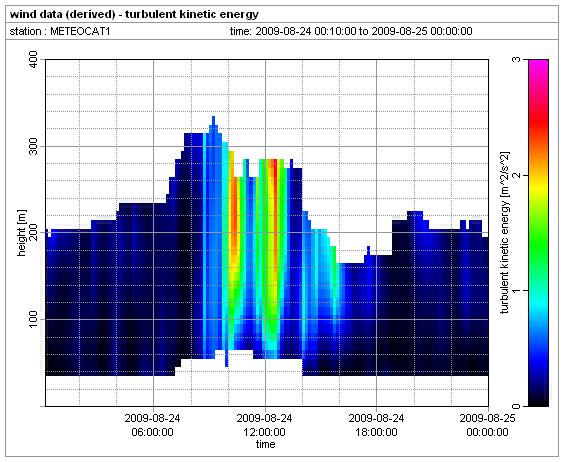Click the green band of the colorbar

[539, 245]
